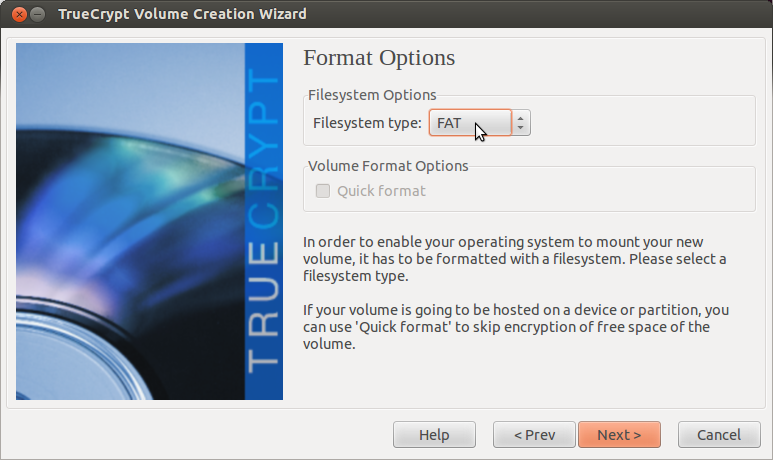Cancel the volume creation wizard
The height and width of the screenshot is (460, 773).
point(719,435)
